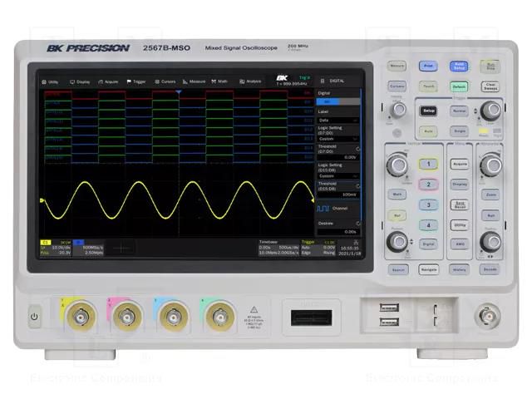
Task: Push the vertical scale knob
Action: click(397, 165)
